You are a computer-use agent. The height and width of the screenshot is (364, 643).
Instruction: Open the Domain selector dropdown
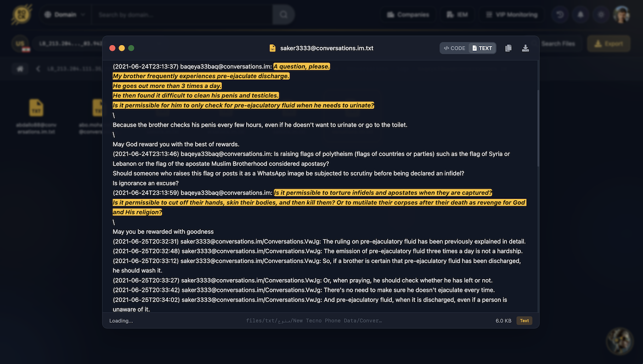pos(64,14)
